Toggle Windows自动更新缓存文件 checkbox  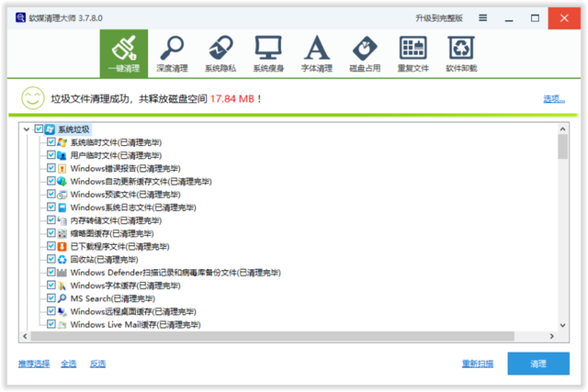(51, 181)
